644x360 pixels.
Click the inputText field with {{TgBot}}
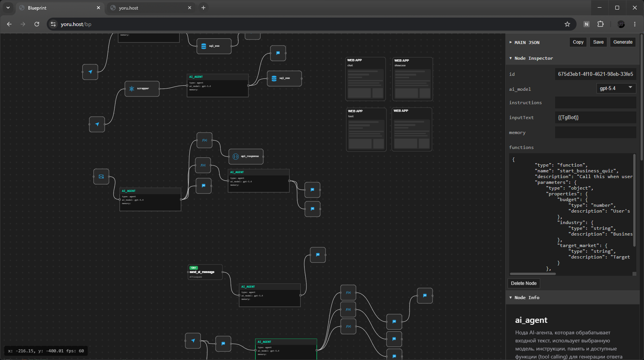(595, 118)
